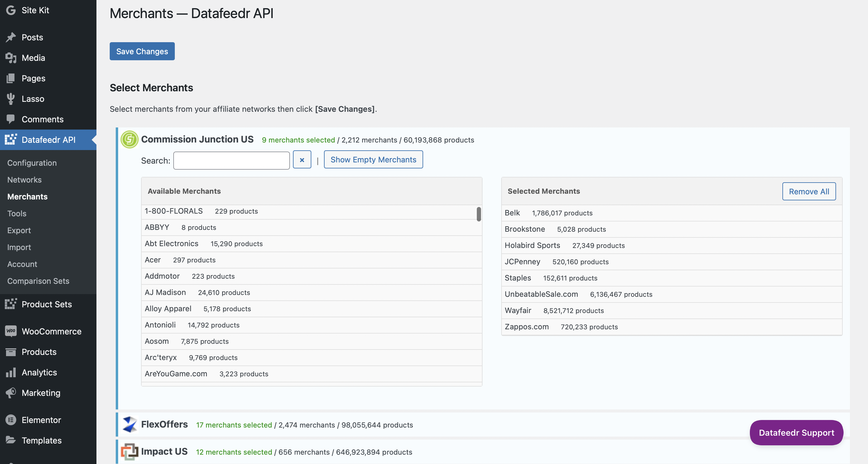Clear merchant search with X button
Viewport: 868px width, 464px height.
302,160
